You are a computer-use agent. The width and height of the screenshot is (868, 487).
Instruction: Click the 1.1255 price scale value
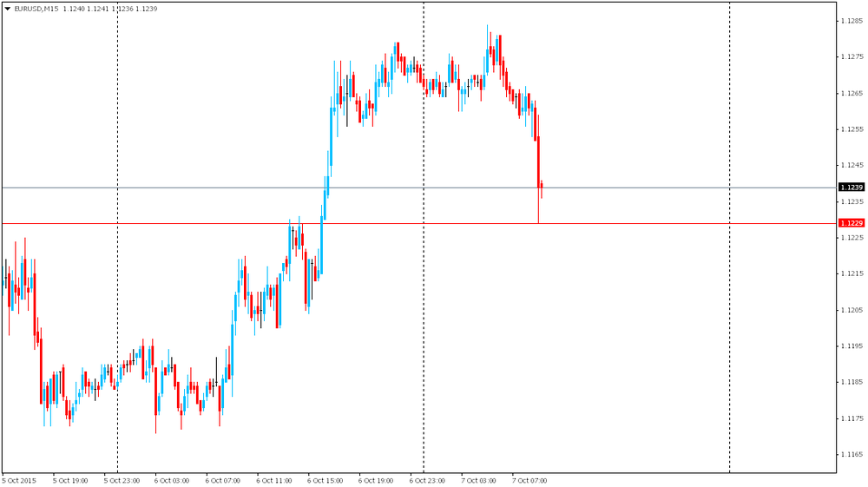point(851,129)
